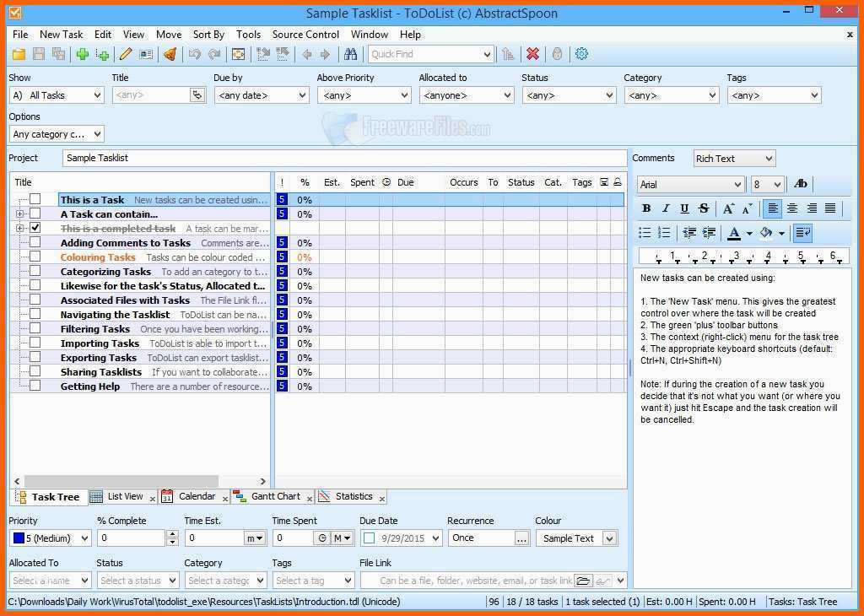Switch to the List View tab
Image resolution: width=864 pixels, height=616 pixels.
coord(125,496)
